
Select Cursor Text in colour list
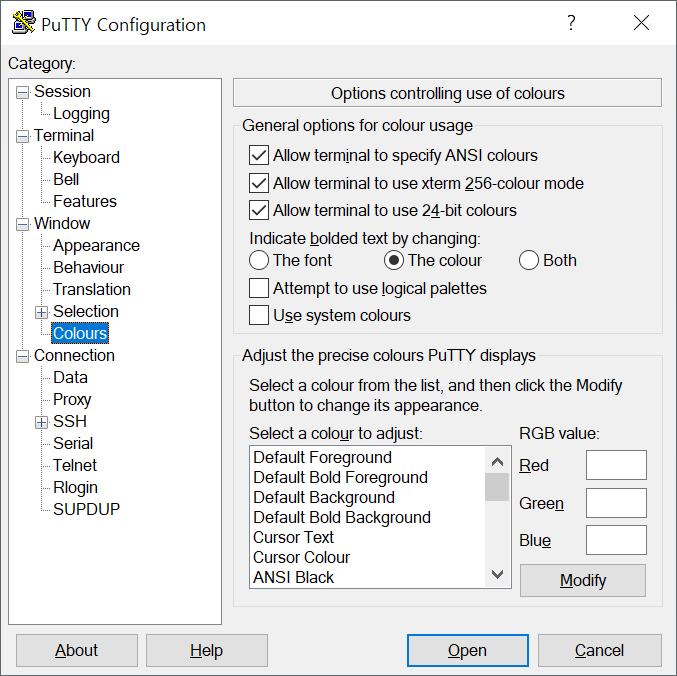point(367,537)
